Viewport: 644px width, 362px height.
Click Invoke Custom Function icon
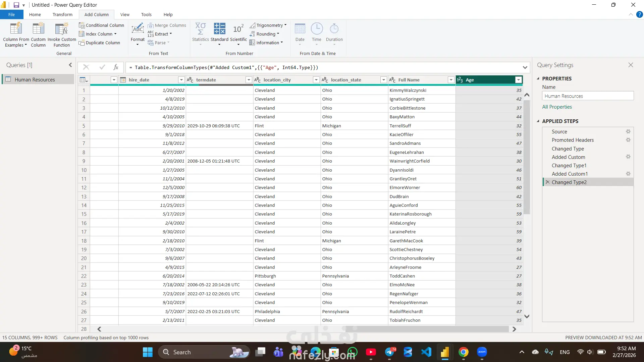[x=62, y=29]
